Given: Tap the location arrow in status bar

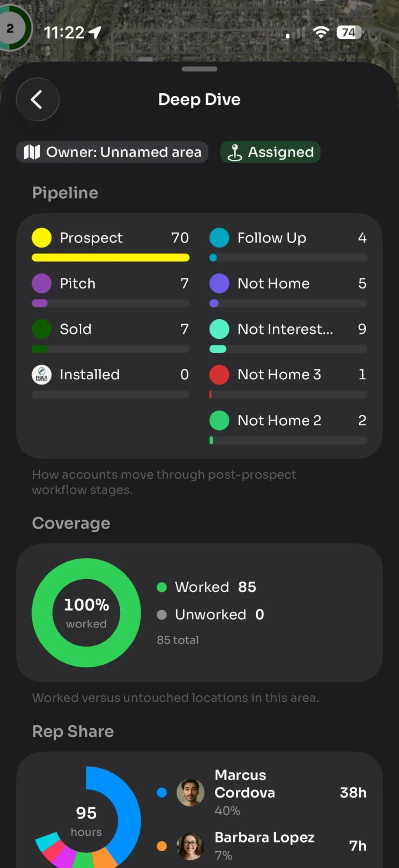Looking at the screenshot, I should (x=95, y=33).
